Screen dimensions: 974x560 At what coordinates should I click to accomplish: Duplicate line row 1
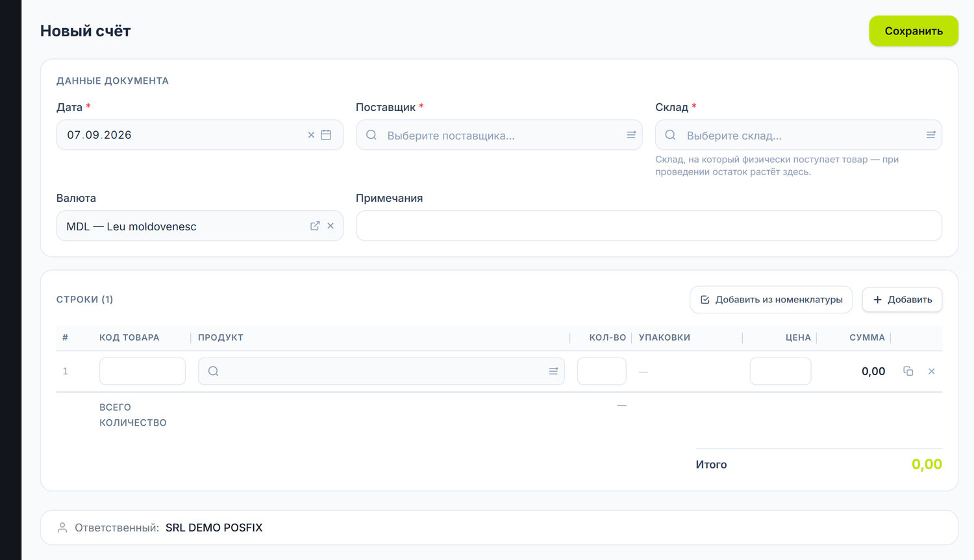908,371
